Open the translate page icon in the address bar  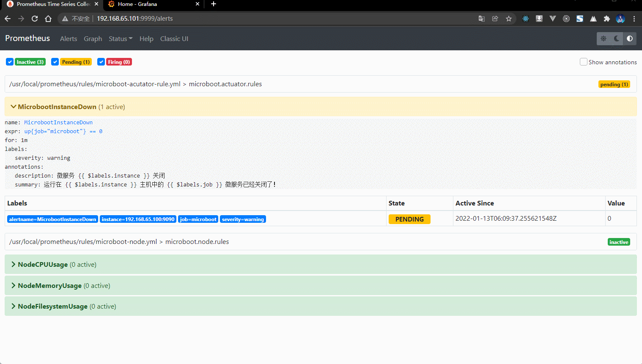[x=482, y=19]
